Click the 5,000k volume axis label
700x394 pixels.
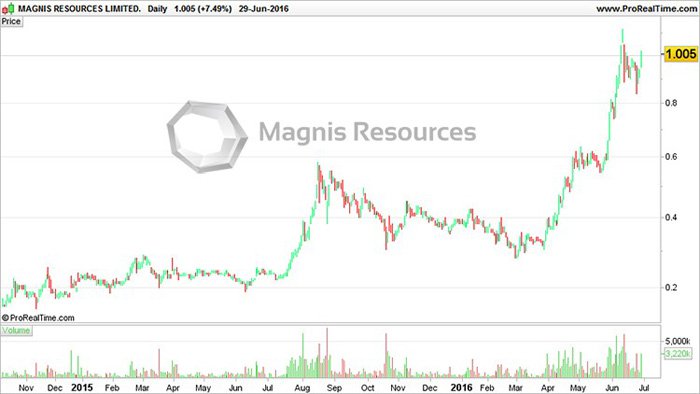click(678, 341)
